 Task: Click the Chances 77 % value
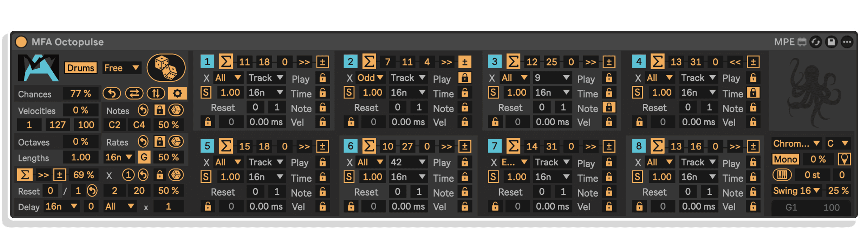coord(80,94)
